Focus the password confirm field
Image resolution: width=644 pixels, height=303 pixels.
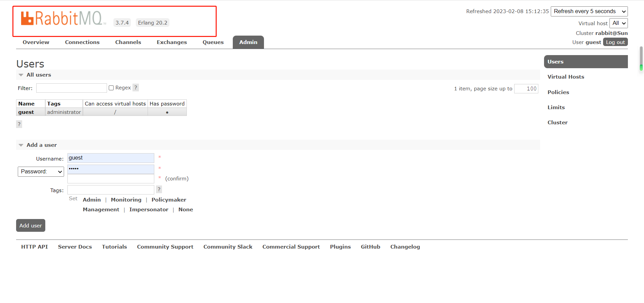tap(111, 179)
